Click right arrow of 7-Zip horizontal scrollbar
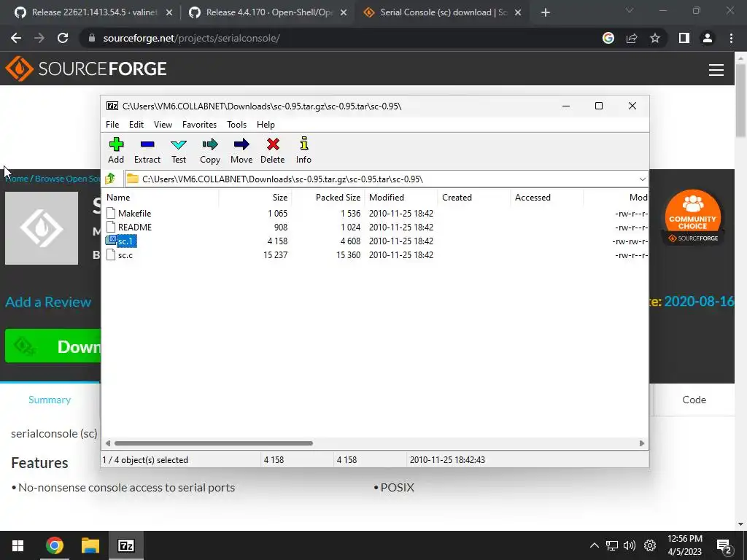The image size is (747, 560). pyautogui.click(x=642, y=443)
